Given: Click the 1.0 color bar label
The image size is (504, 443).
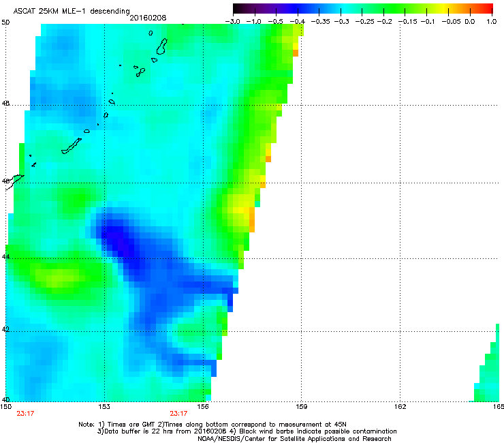Looking at the screenshot, I should click(492, 22).
